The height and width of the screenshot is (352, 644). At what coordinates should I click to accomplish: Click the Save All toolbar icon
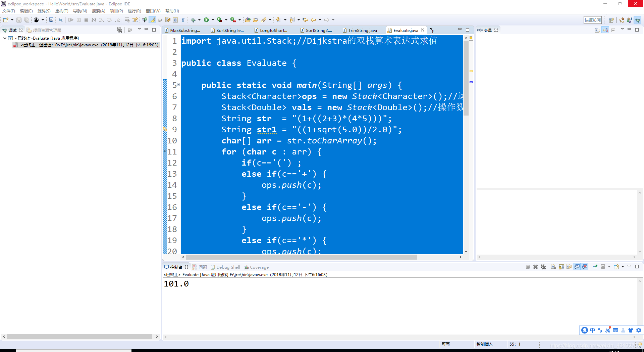[26, 20]
